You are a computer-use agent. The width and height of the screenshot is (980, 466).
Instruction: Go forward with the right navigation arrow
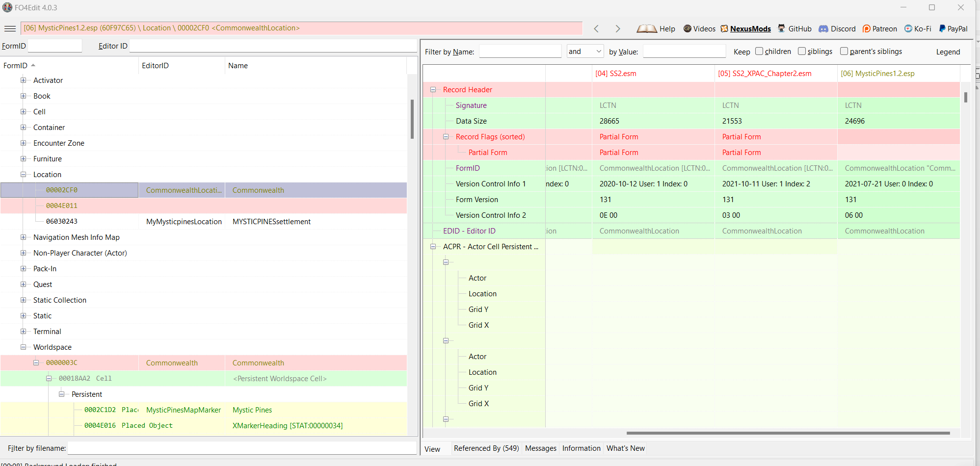[618, 28]
